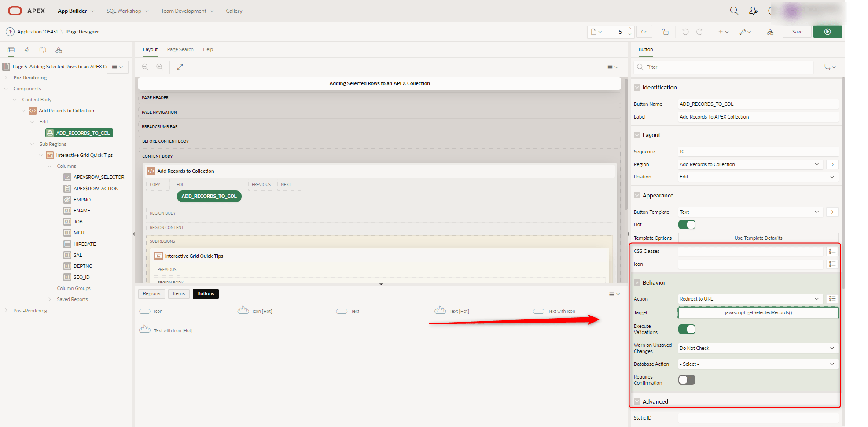This screenshot has height=427, width=868.
Task: Click the Page Lock icon in toolbar
Action: click(x=665, y=32)
